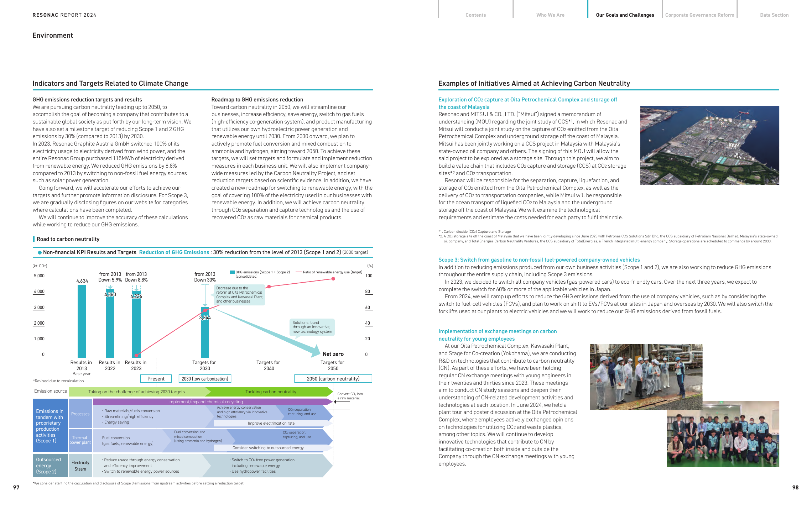The height and width of the screenshot is (509, 812).
Task: Click the 'Scope 3: Switch from gasoline' subheading
Action: (x=539, y=260)
